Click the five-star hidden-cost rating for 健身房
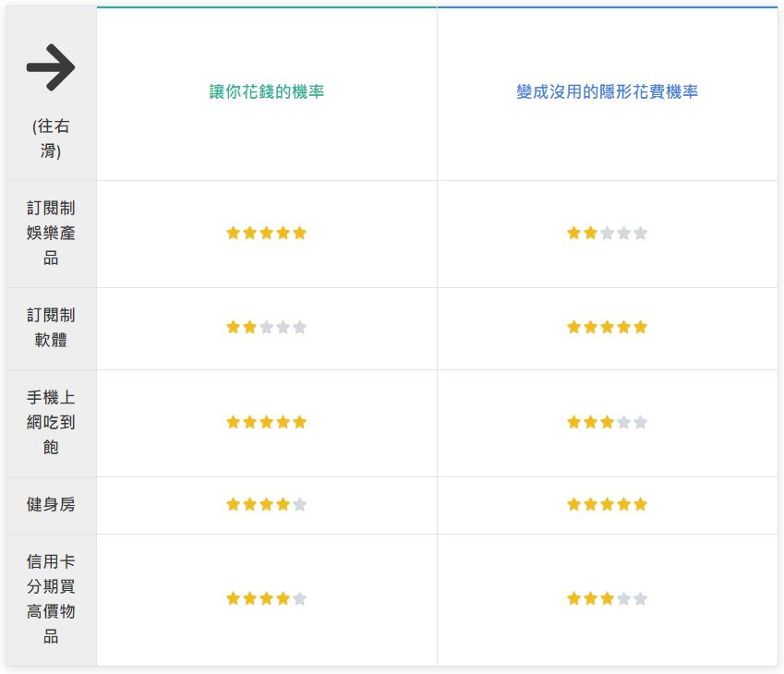Image resolution: width=784 pixels, height=674 pixels. click(607, 504)
